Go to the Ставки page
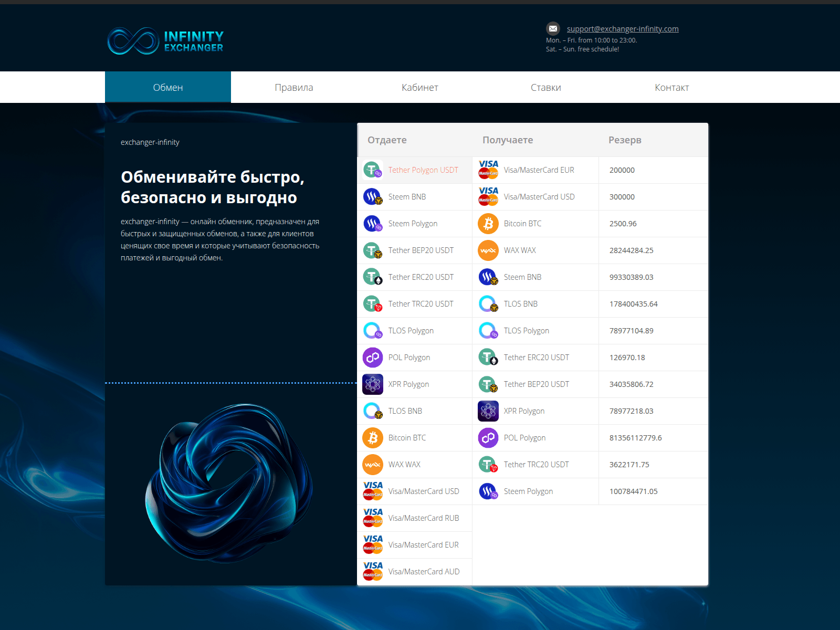The image size is (840, 630). point(546,87)
